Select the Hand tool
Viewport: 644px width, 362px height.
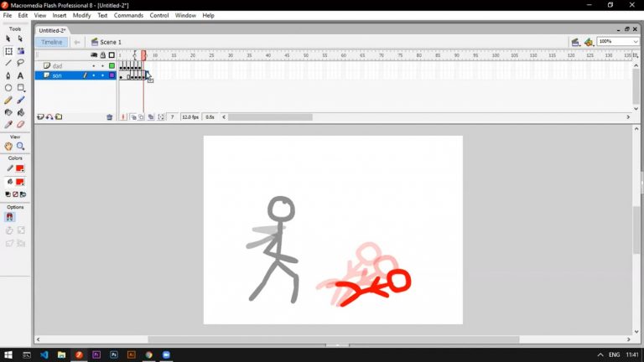pos(8,146)
